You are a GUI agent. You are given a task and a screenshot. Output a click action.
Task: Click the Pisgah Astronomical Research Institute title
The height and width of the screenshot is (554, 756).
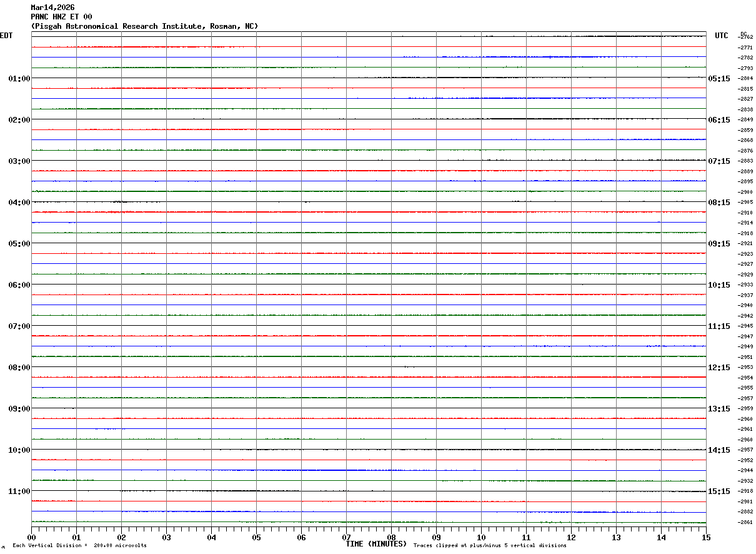tap(144, 26)
